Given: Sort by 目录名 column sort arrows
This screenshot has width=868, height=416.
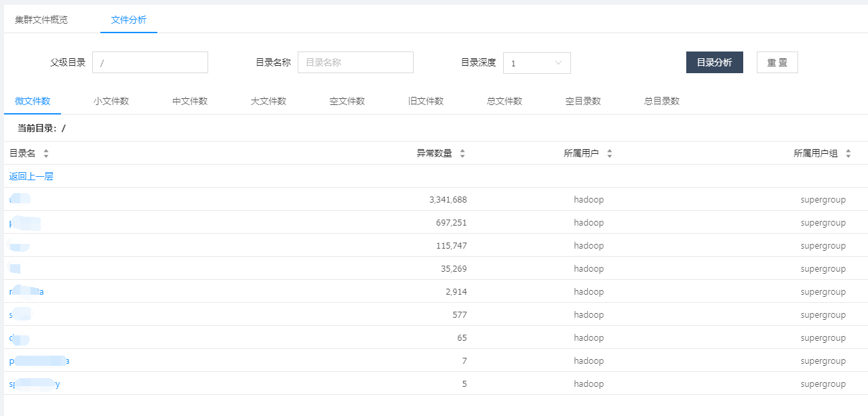Looking at the screenshot, I should pos(46,153).
